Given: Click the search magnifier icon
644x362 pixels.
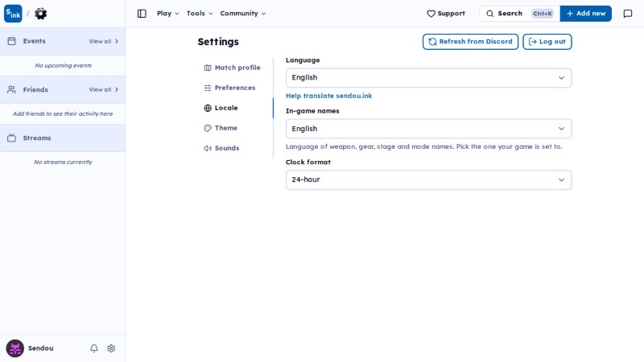Looking at the screenshot, I should (x=490, y=14).
